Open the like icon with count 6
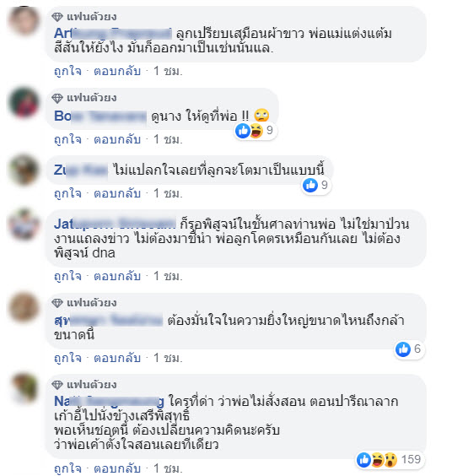452x476 pixels. [x=403, y=349]
